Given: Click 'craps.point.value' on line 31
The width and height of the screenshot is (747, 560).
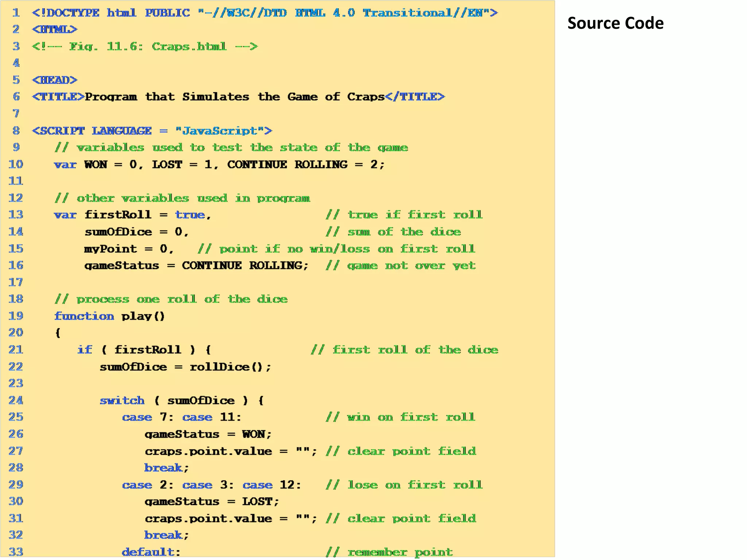Looking at the screenshot, I should point(208,518).
